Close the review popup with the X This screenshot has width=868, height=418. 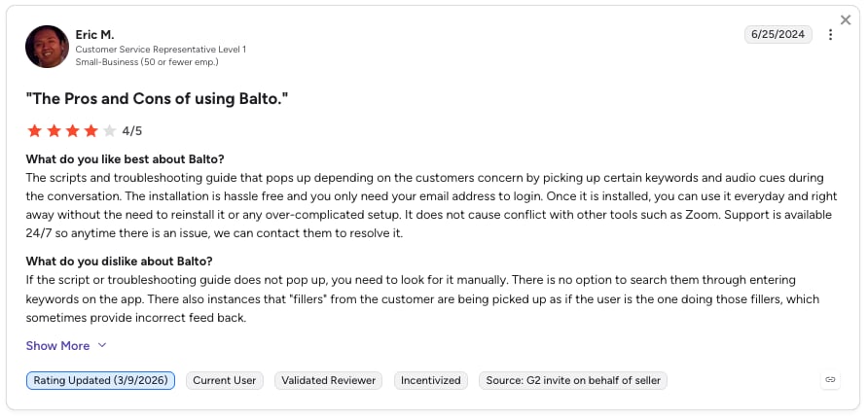[846, 20]
